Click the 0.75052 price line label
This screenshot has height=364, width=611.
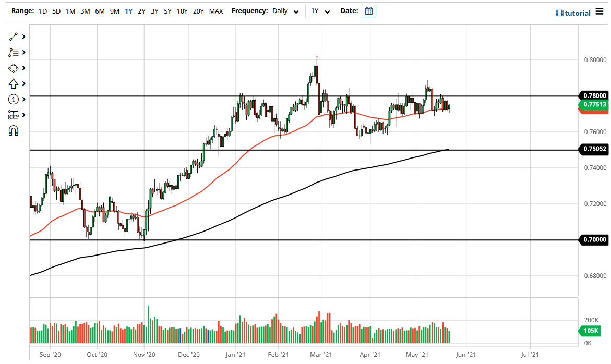tap(593, 149)
